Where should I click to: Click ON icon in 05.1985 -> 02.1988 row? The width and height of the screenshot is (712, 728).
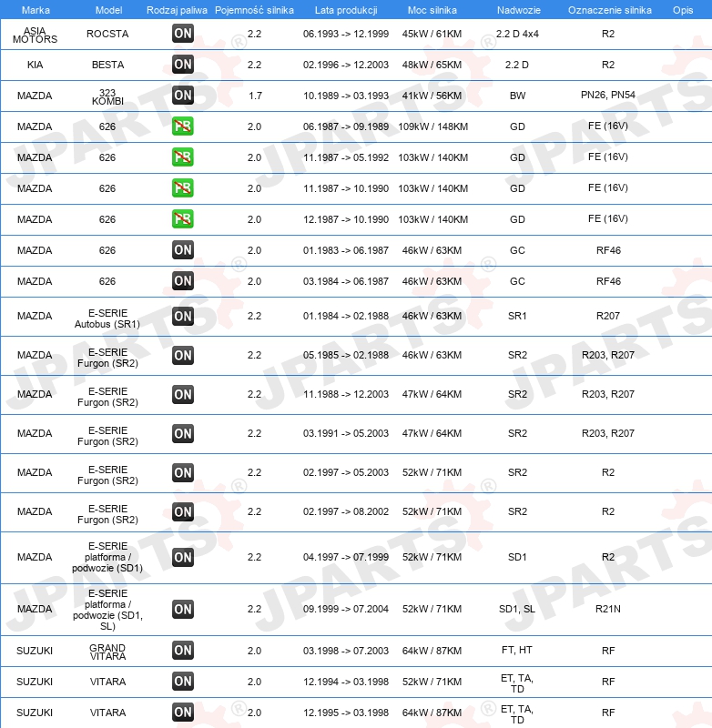click(182, 355)
